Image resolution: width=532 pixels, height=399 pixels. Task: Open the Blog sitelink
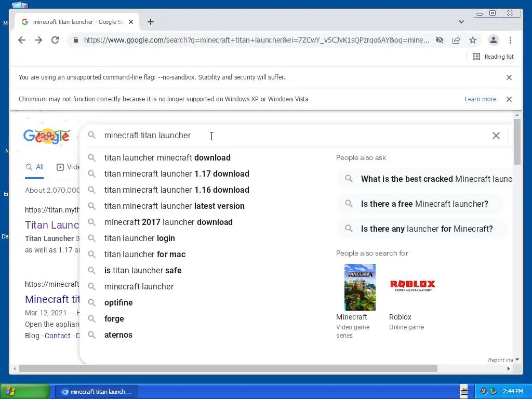(32, 336)
